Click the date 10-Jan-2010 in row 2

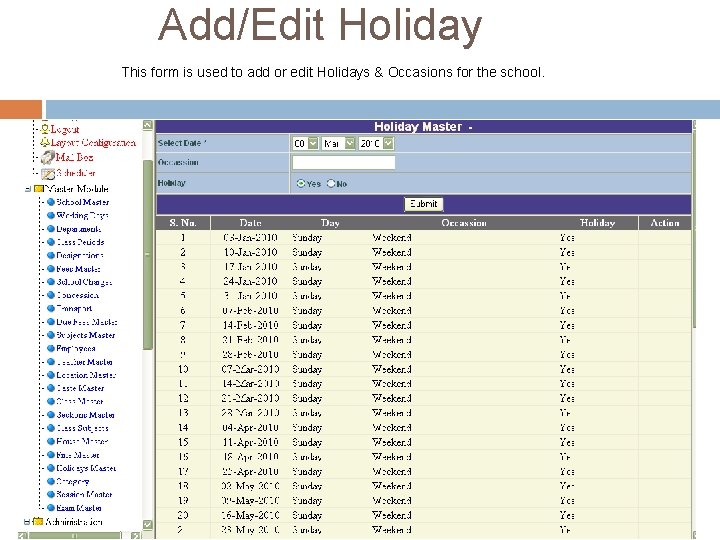pos(250,252)
